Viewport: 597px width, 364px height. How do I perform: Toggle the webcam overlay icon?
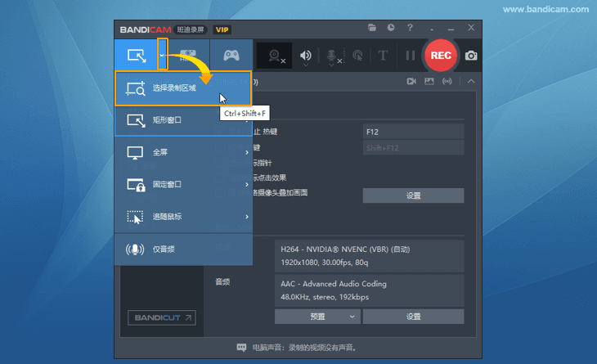click(x=275, y=56)
